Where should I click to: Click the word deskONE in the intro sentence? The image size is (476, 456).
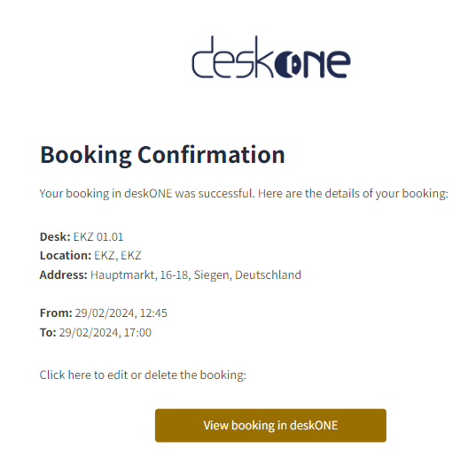(148, 193)
